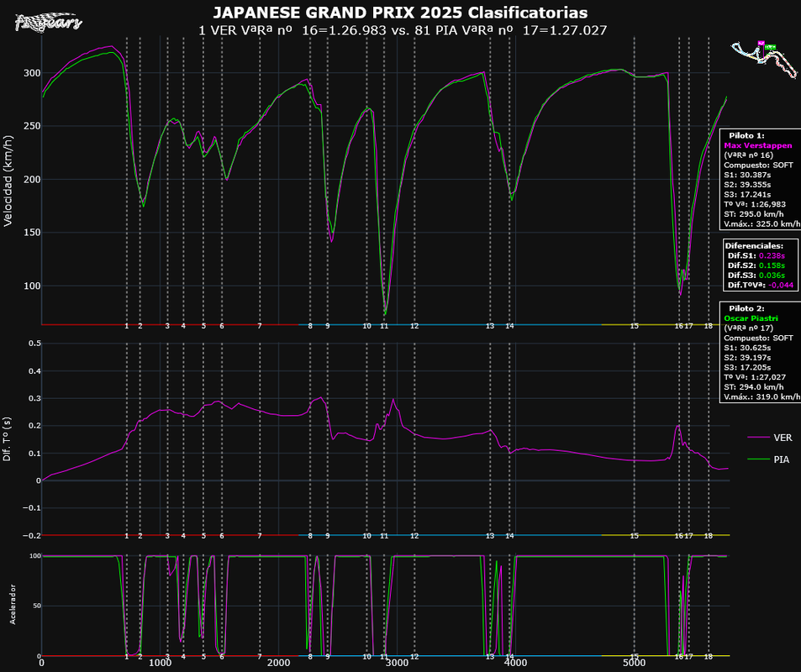The width and height of the screenshot is (801, 672).
Task: Click corner 10 marker under the time difference chart
Action: (366, 536)
